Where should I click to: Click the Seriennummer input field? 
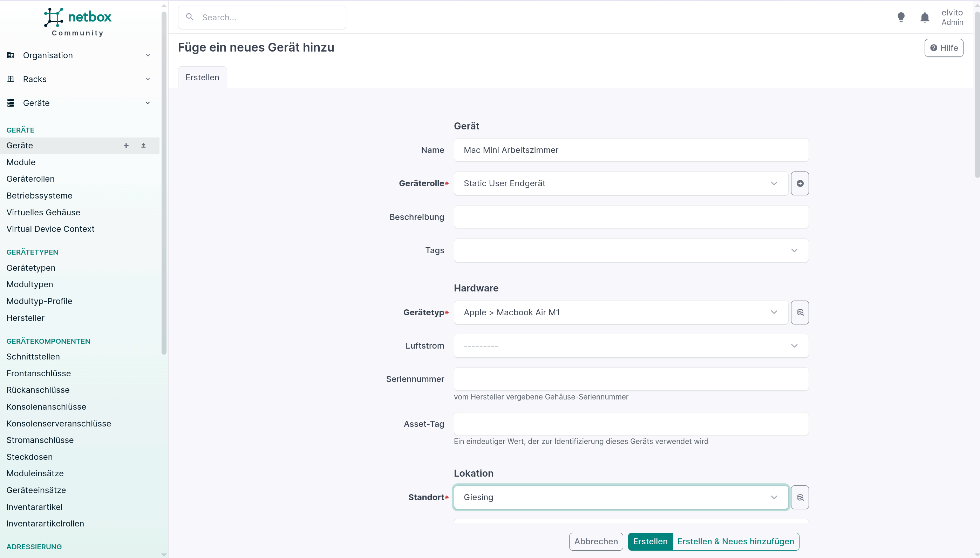(x=631, y=379)
